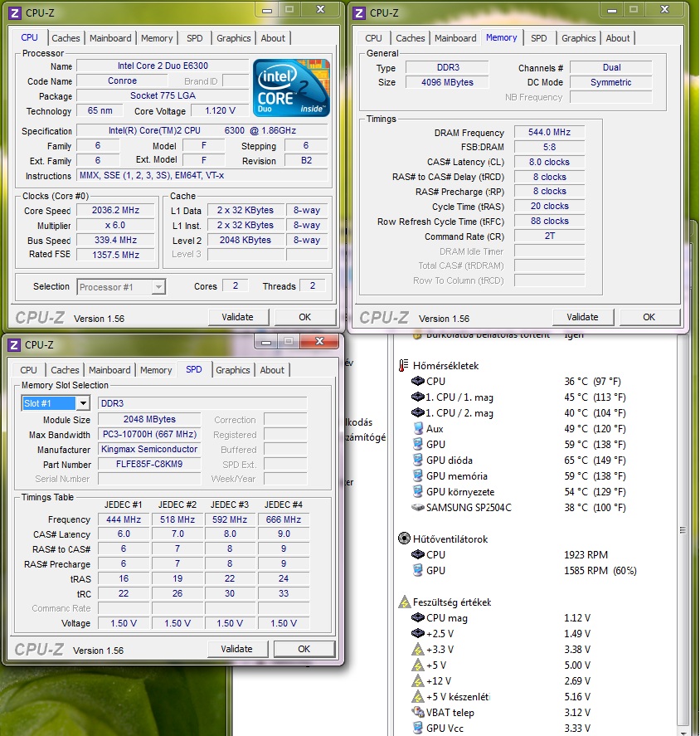Click the Aux temperature sensor icon
700x736 pixels.
(418, 428)
